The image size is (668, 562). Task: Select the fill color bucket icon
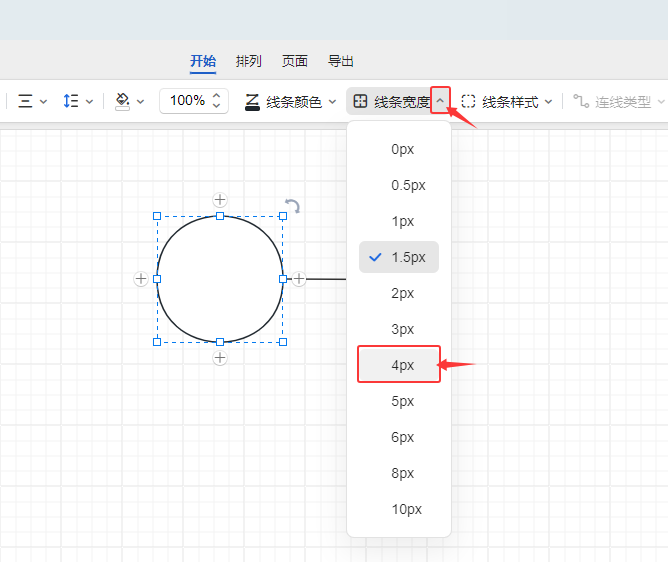[123, 101]
